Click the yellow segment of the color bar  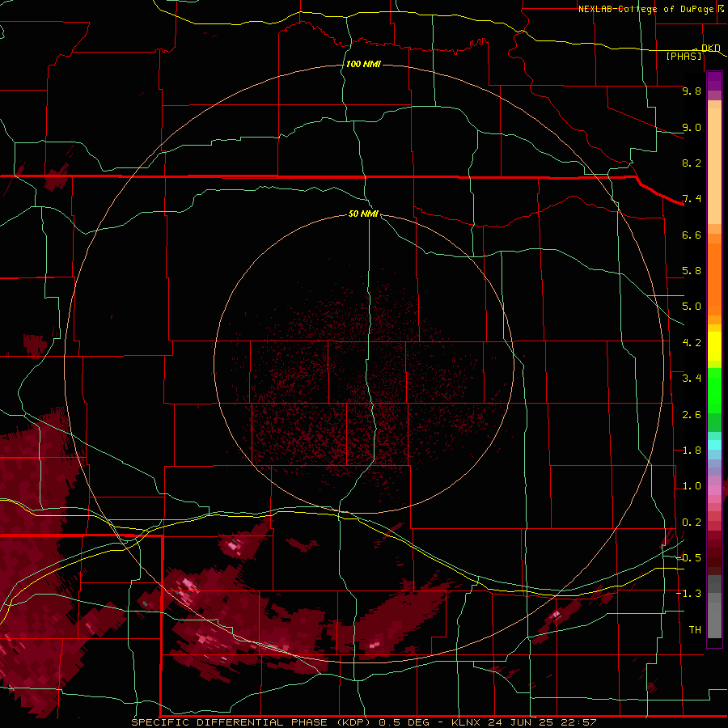pos(714,346)
